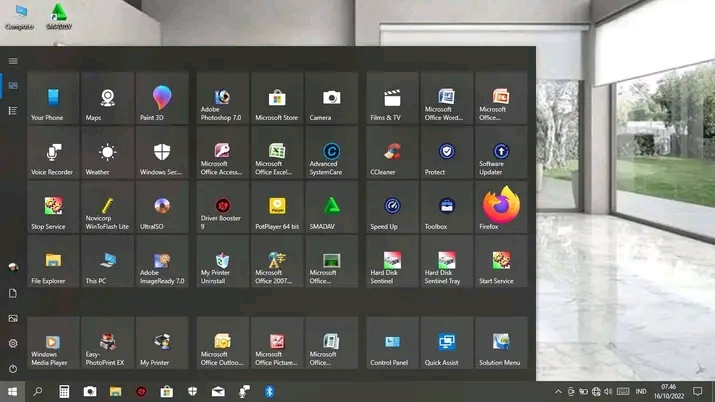Image resolution: width=715 pixels, height=402 pixels.
Task: Launch Firefox from Start tiles
Action: tap(501, 207)
